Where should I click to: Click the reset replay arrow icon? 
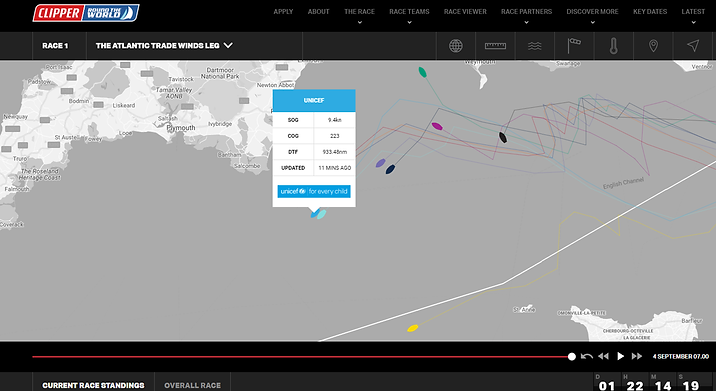(587, 356)
